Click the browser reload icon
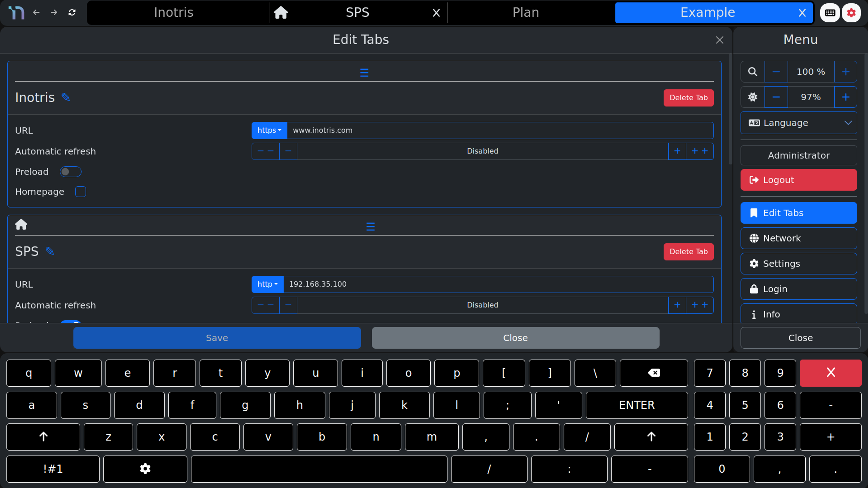 (x=72, y=13)
